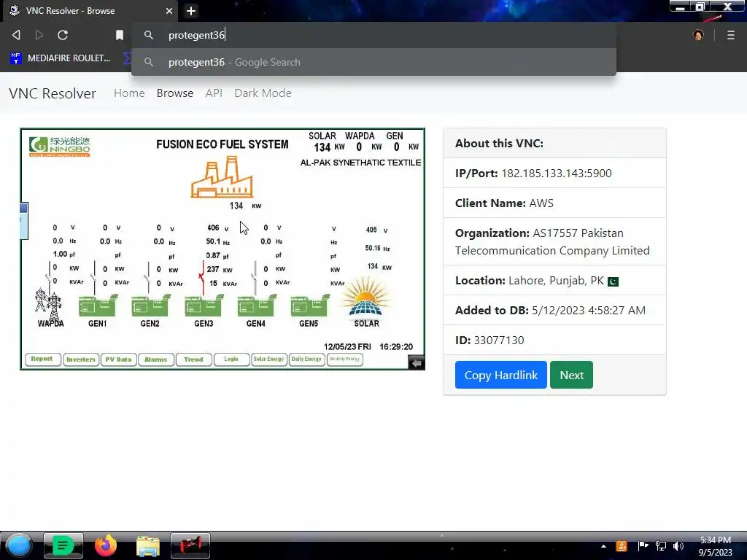Screen dimensions: 747x560
Task: Click the Copy Hardlink button
Action: (x=500, y=375)
